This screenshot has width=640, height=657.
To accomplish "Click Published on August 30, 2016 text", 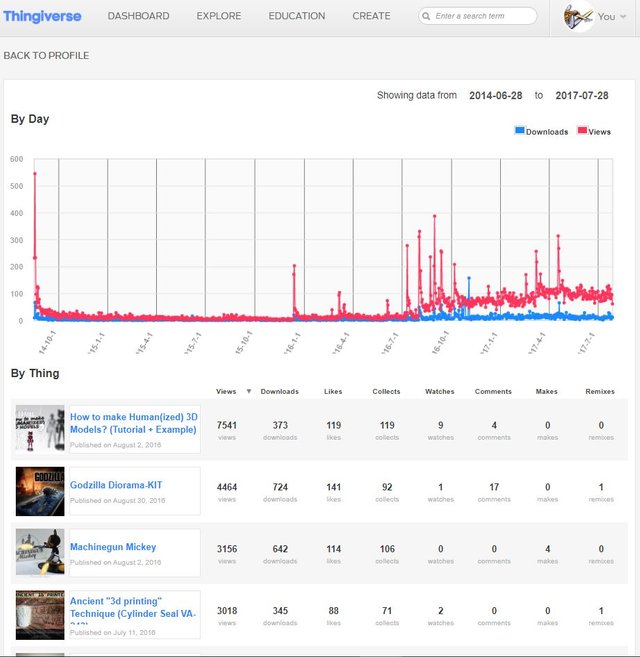I will pyautogui.click(x=117, y=500).
